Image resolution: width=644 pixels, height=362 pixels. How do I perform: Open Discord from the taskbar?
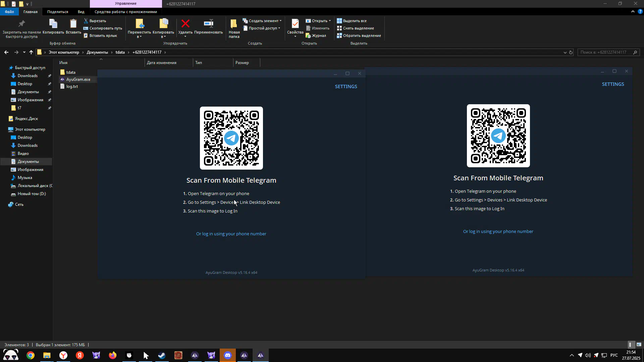[x=228, y=355]
